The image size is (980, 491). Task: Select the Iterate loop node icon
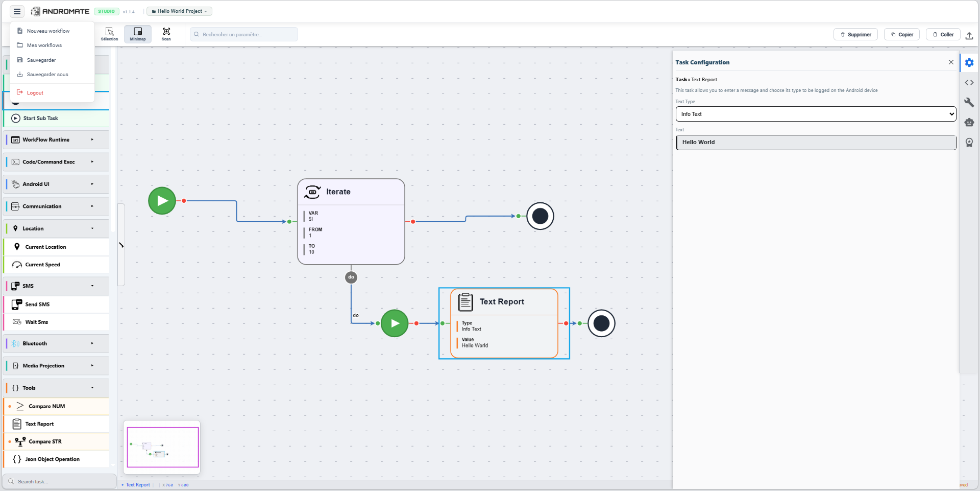pos(312,192)
